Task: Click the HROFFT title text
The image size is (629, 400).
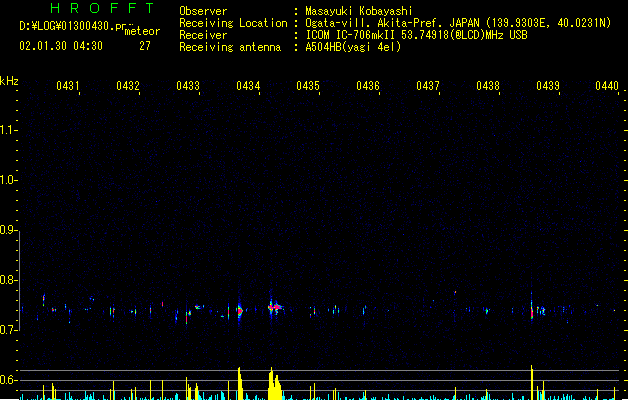Action: point(102,8)
